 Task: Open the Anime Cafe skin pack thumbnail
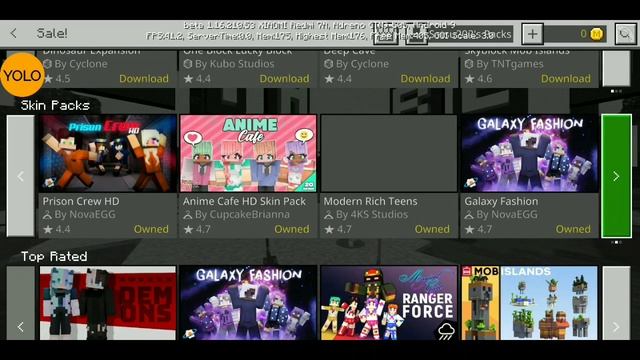(248, 153)
